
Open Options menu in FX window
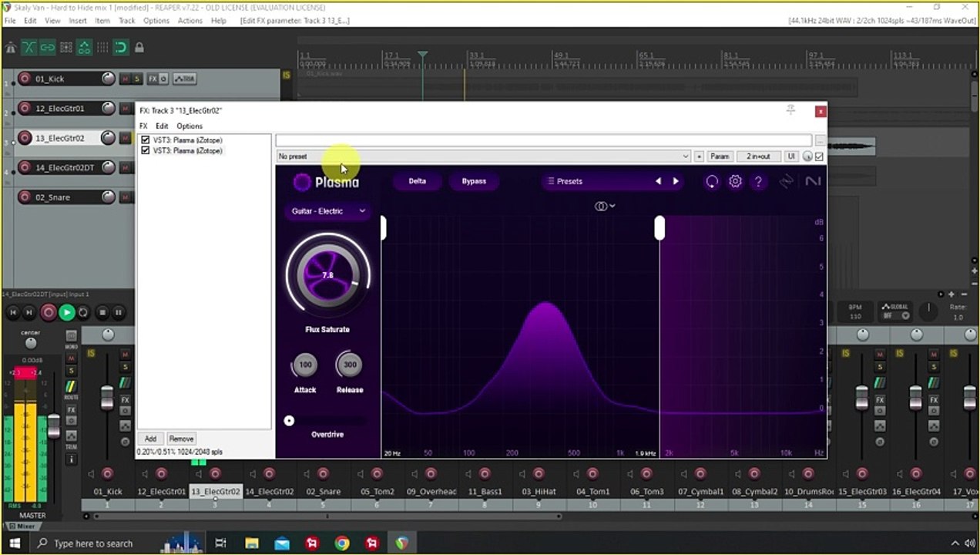pyautogui.click(x=190, y=126)
